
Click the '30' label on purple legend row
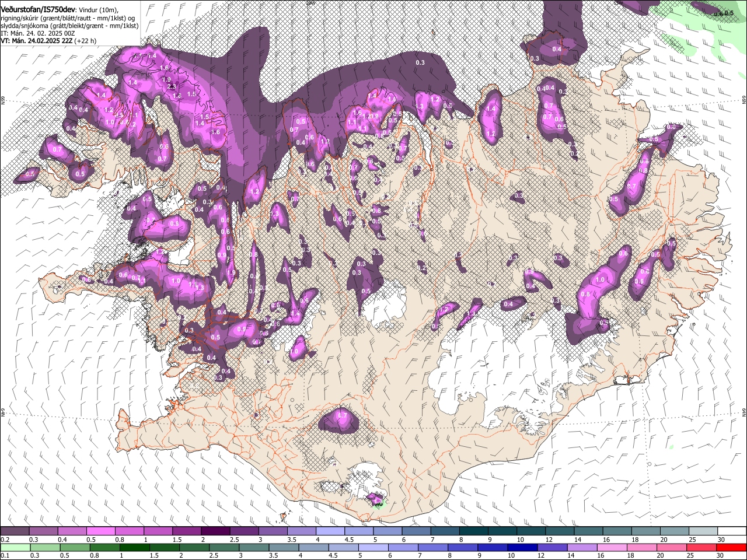pos(721,540)
